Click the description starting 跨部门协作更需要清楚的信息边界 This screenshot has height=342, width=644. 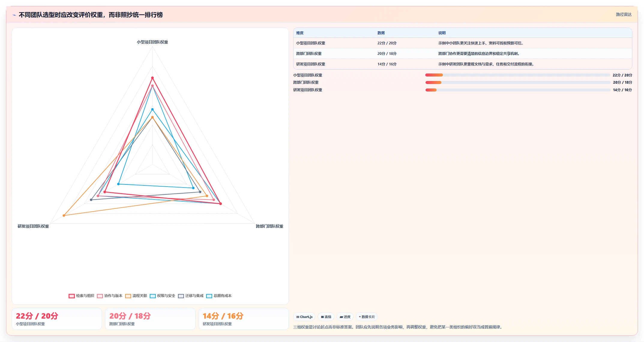(x=479, y=54)
